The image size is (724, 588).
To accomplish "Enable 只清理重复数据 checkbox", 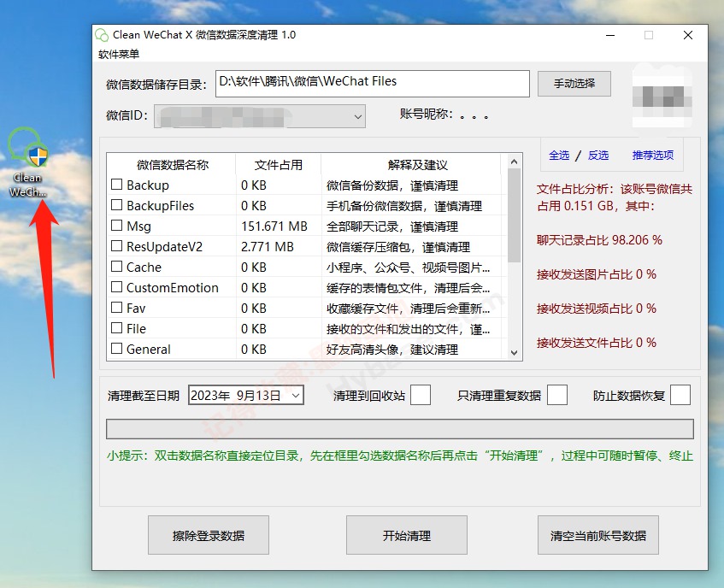I will [x=556, y=395].
